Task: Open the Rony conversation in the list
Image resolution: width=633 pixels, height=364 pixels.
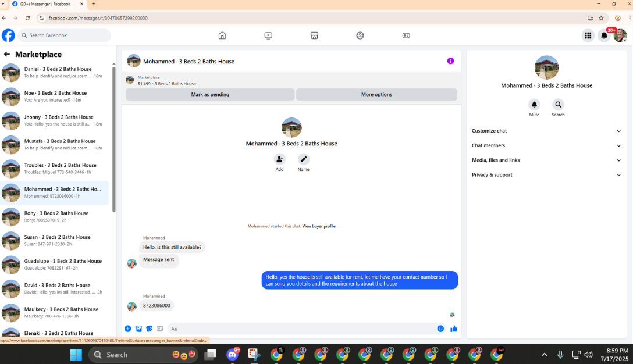Action: coord(55,217)
